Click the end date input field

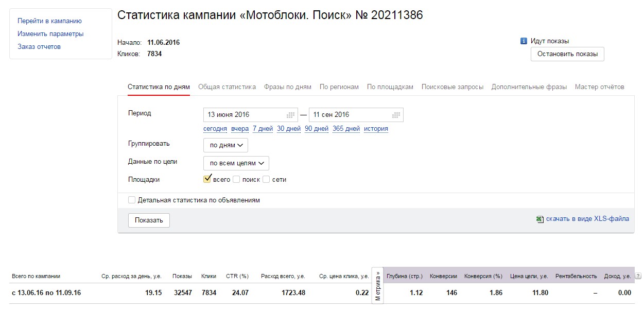(x=350, y=115)
